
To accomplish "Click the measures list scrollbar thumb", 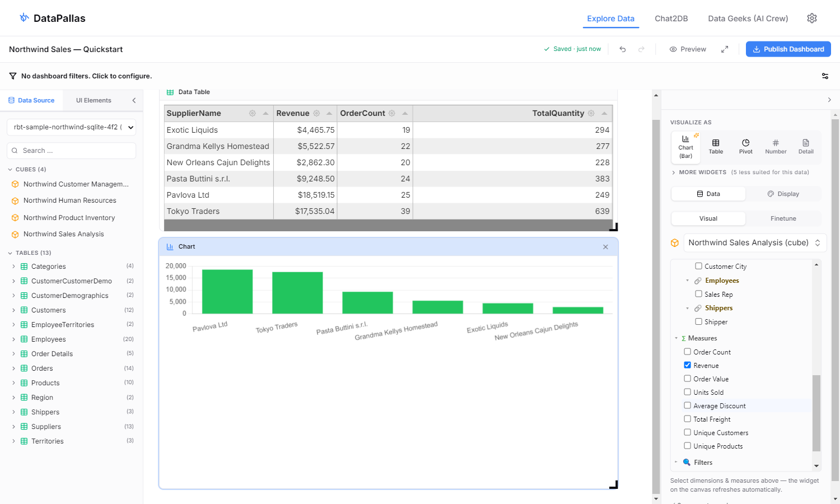I will click(816, 413).
